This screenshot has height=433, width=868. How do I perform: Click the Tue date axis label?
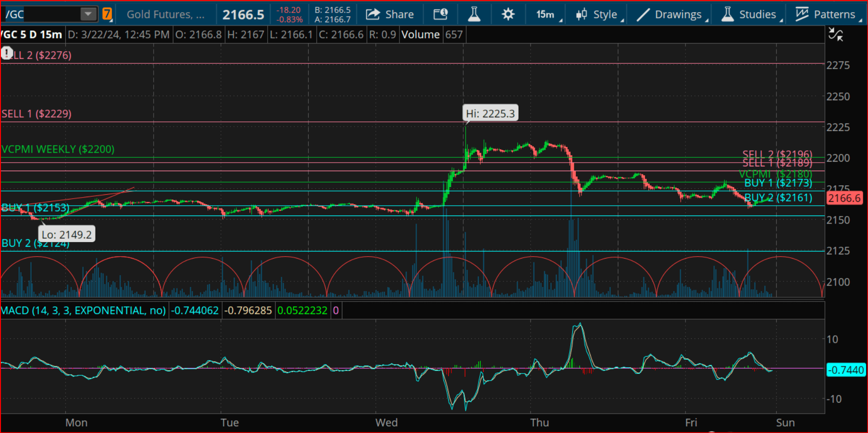(x=230, y=423)
